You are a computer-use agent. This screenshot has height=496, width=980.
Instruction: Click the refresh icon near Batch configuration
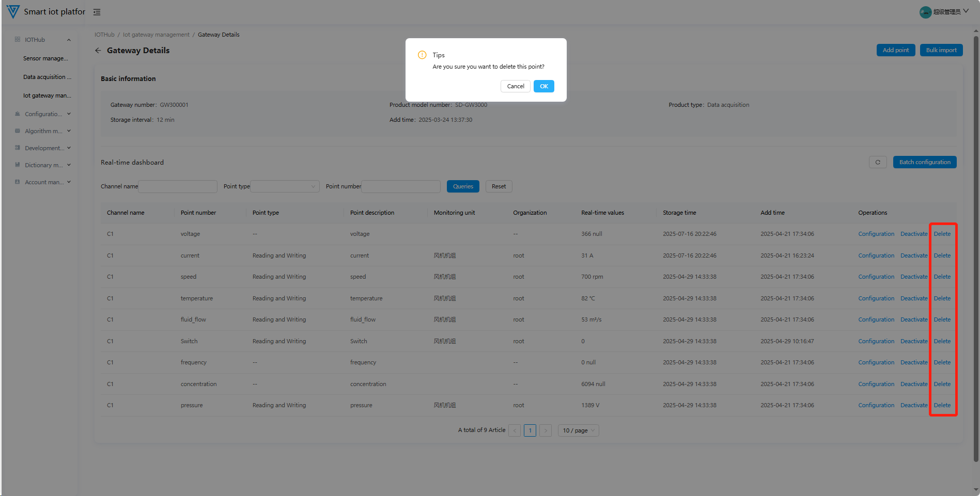point(877,162)
